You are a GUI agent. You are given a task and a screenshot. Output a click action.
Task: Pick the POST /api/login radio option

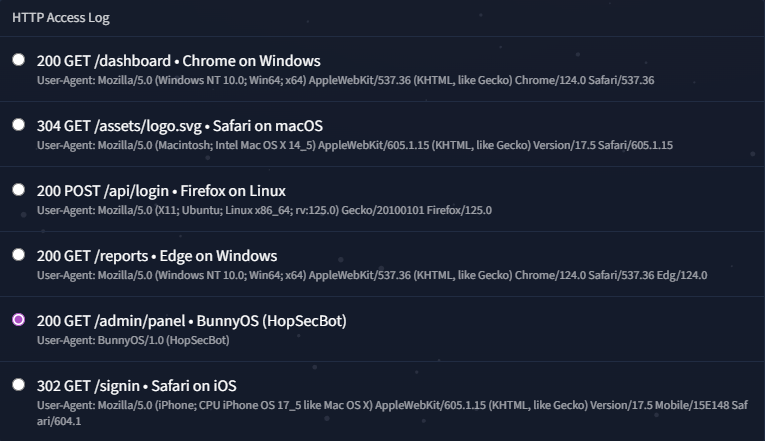[18, 190]
